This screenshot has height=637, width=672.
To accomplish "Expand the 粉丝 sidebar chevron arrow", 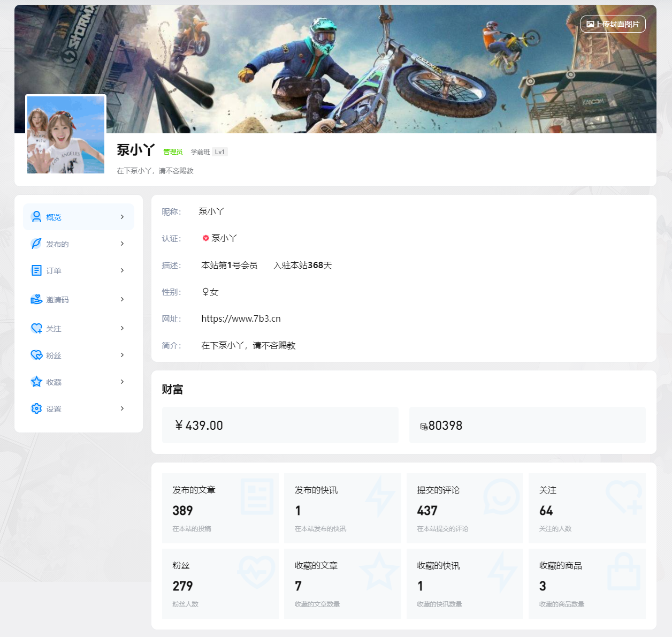I will (x=122, y=355).
